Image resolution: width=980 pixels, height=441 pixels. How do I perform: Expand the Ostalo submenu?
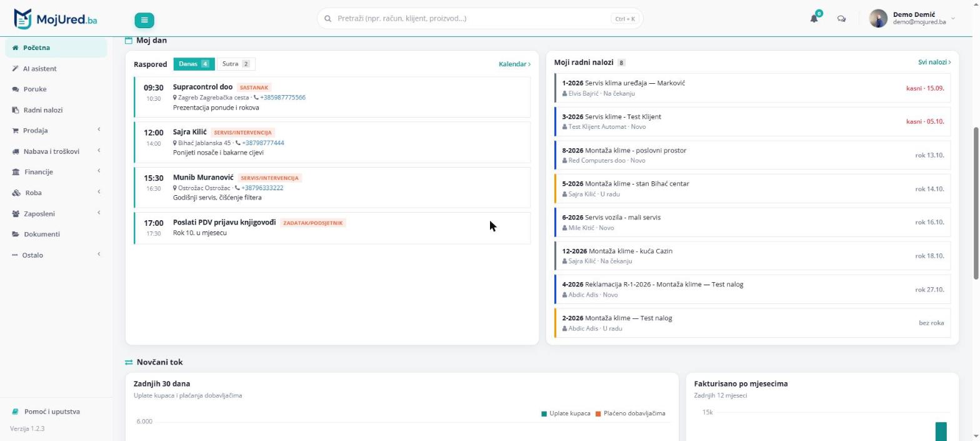click(56, 255)
